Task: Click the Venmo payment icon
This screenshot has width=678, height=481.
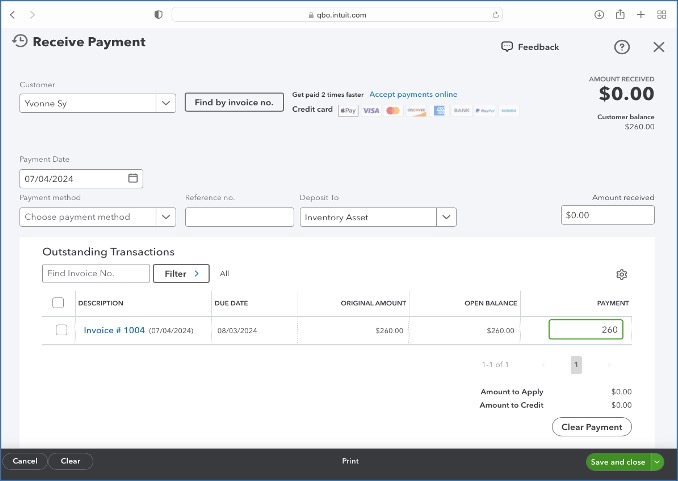Action: pos(508,111)
